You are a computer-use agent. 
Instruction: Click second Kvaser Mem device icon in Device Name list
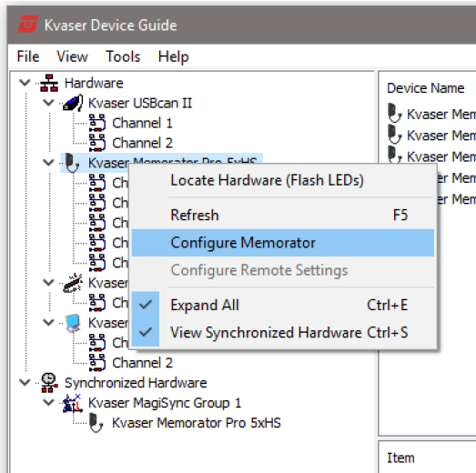pos(395,135)
